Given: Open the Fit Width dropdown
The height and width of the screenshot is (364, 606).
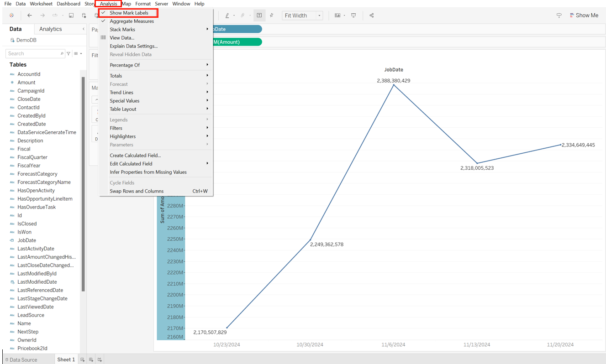Looking at the screenshot, I should pyautogui.click(x=319, y=15).
